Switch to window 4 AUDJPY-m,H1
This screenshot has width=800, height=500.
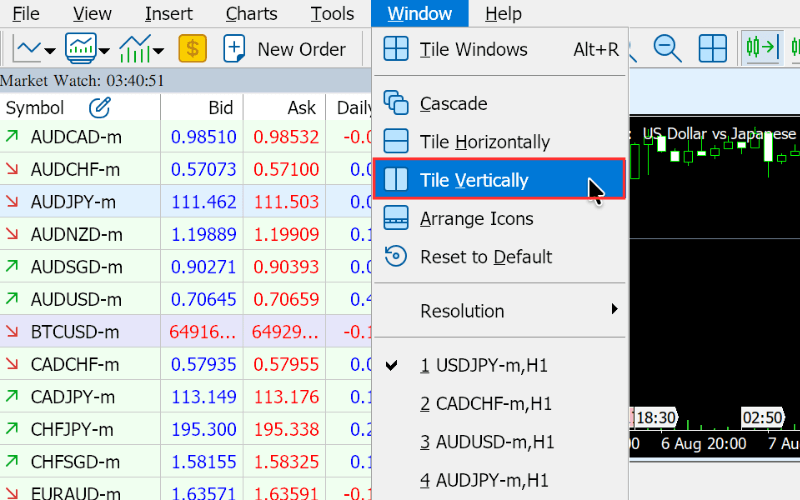pyautogui.click(x=500, y=480)
